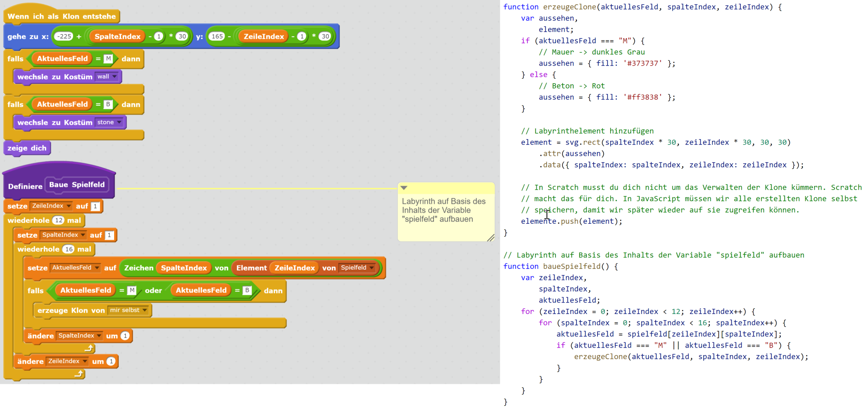Image resolution: width=868 pixels, height=408 pixels.
Task: Click the '#373737' color string in code
Action: click(x=643, y=63)
